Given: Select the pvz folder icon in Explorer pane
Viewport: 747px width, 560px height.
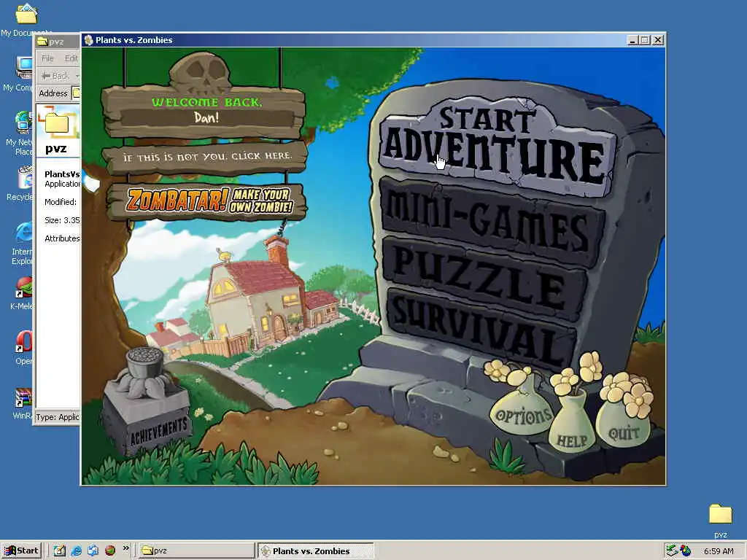Looking at the screenshot, I should (58, 122).
